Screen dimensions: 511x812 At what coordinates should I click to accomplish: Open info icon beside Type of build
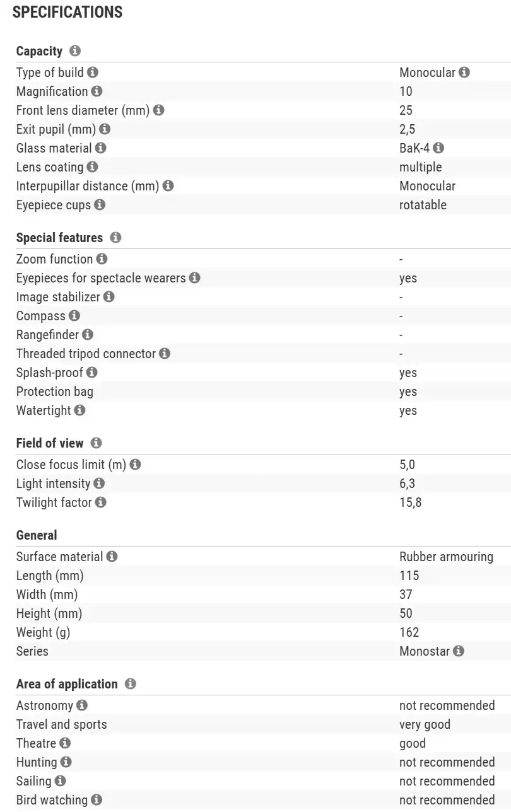coord(93,72)
